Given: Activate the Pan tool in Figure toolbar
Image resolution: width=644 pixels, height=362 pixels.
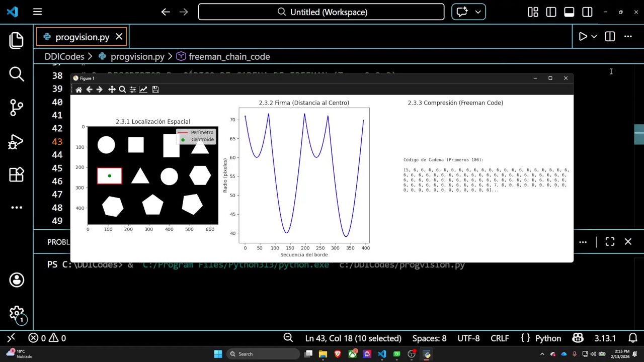Looking at the screenshot, I should pos(112,89).
